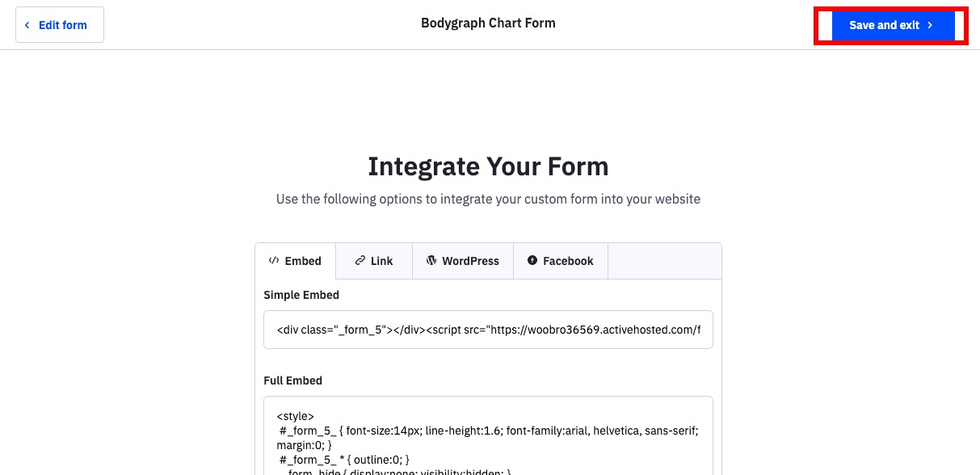The image size is (980, 475).
Task: Go back via Edit form button
Action: tap(60, 25)
